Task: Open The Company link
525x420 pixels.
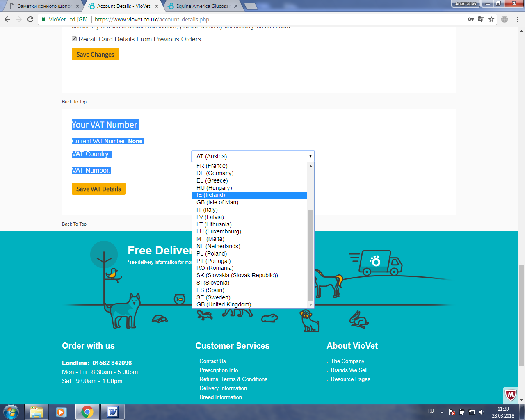Action: coord(347,361)
